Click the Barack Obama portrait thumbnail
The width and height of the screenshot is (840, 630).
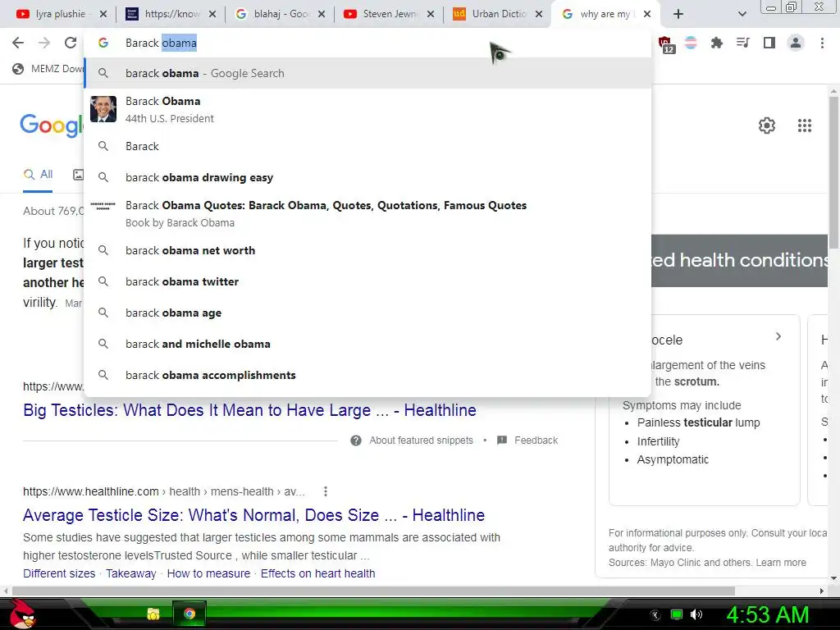coord(103,109)
